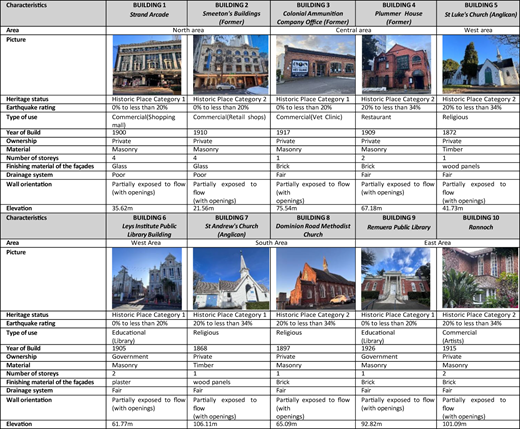Click year of build 1872
Image resolution: width=520 pixels, height=429 pixels.
(x=449, y=133)
